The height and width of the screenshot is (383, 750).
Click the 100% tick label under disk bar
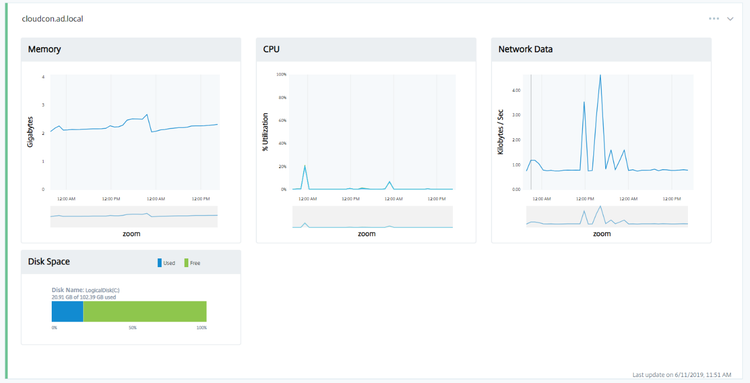click(202, 328)
